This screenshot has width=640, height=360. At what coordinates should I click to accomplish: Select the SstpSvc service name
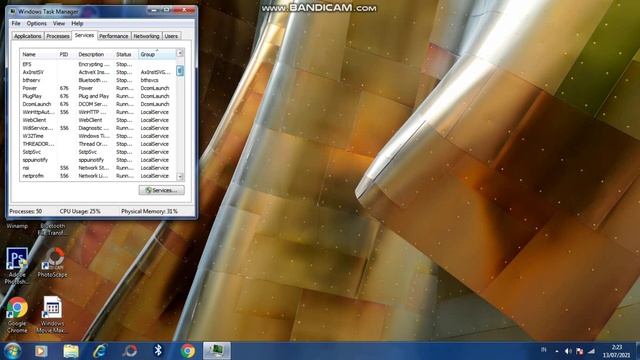31,152
